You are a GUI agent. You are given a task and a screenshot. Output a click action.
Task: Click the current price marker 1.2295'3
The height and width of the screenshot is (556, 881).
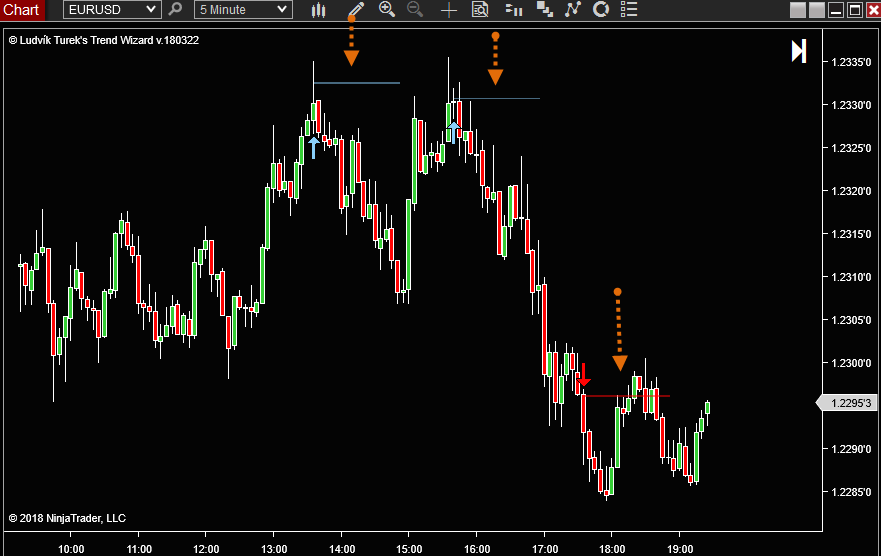pyautogui.click(x=848, y=403)
